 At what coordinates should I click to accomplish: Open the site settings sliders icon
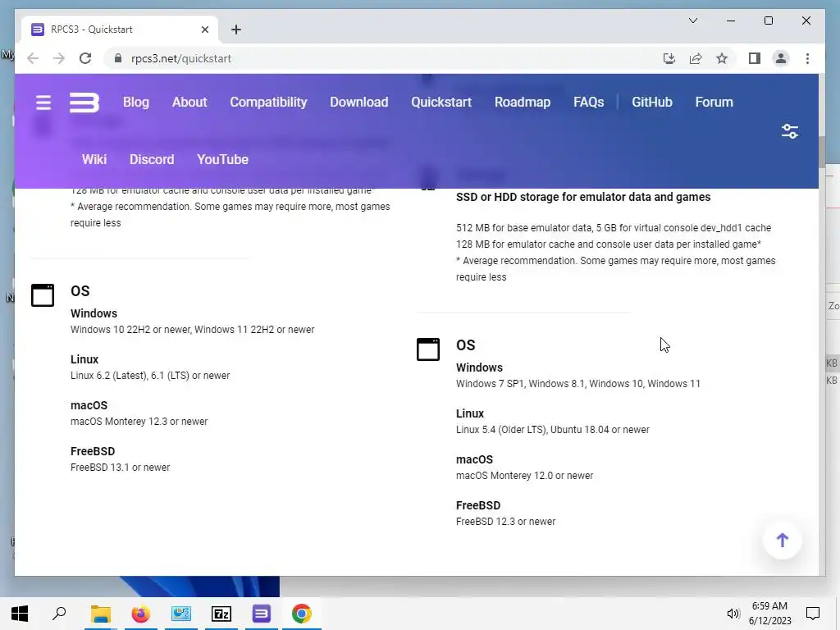click(x=790, y=131)
